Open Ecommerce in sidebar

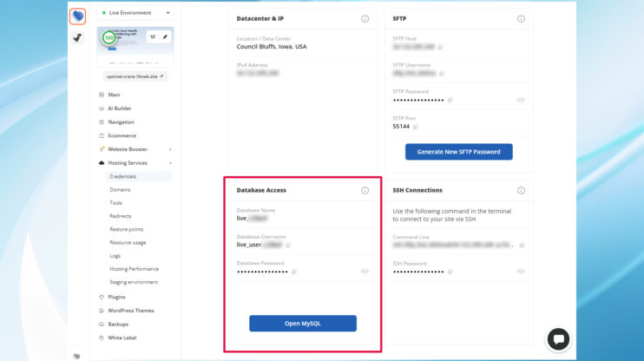pyautogui.click(x=122, y=135)
